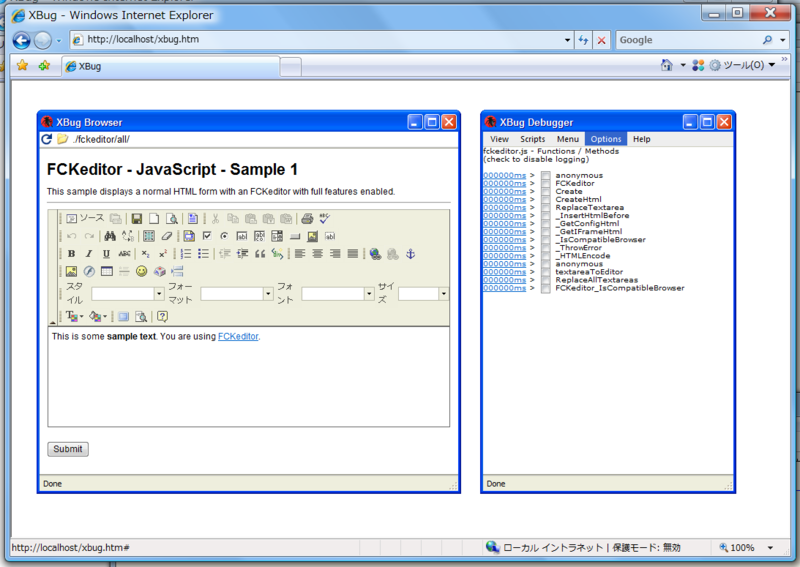Click the Print icon in the FCKeditor toolbar
Image resolution: width=800 pixels, height=567 pixels.
click(x=307, y=219)
